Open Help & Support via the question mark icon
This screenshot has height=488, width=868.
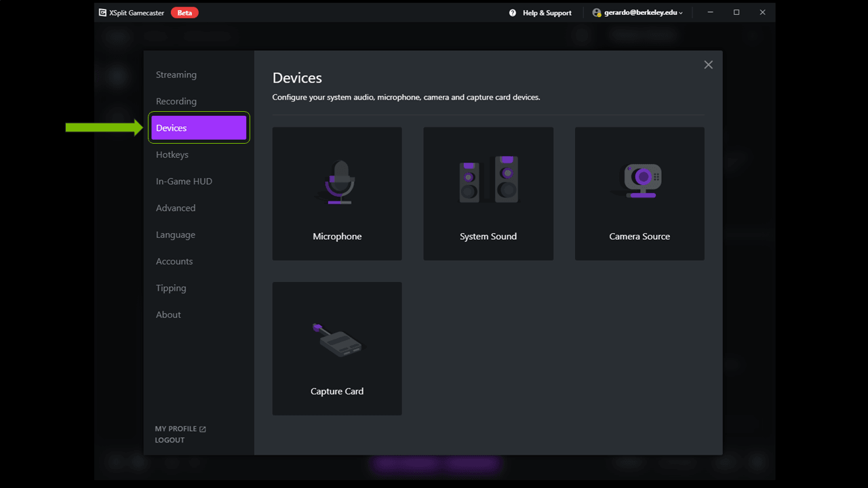pyautogui.click(x=513, y=12)
